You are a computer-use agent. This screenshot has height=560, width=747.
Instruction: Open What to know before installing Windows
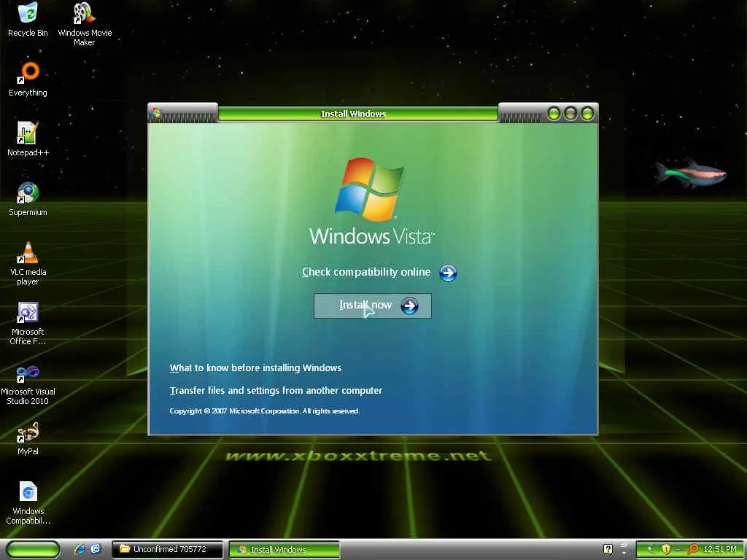255,367
